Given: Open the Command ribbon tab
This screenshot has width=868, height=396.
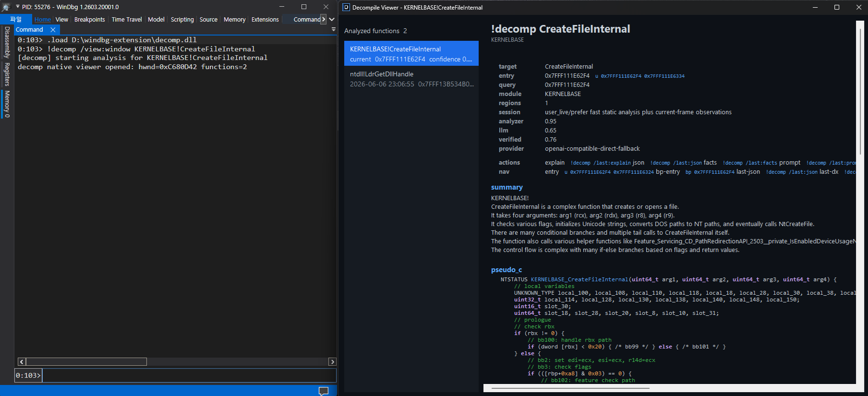Looking at the screenshot, I should pyautogui.click(x=307, y=19).
